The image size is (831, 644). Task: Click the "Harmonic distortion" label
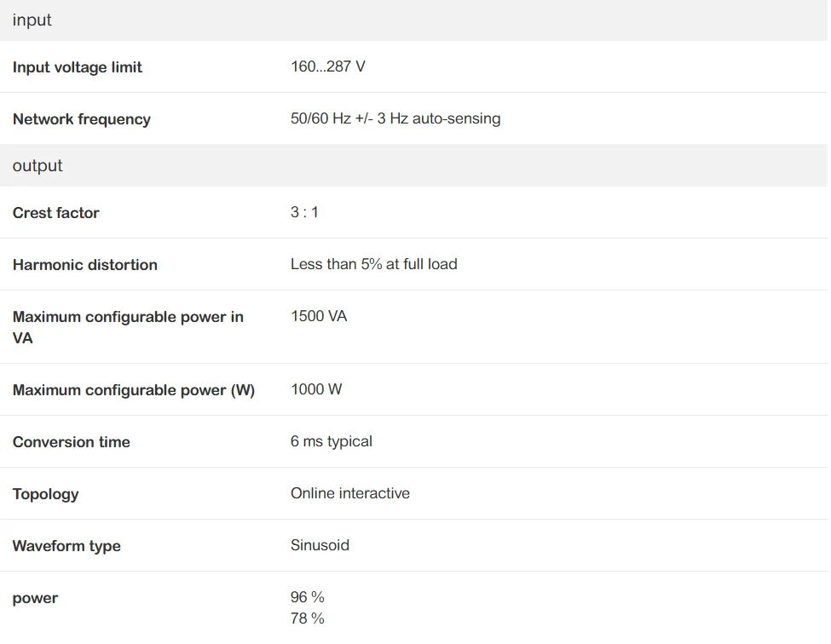pos(85,265)
